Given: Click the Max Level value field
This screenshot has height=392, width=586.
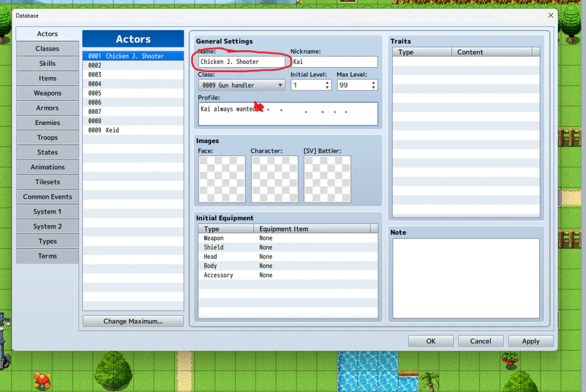Looking at the screenshot, I should (x=354, y=85).
